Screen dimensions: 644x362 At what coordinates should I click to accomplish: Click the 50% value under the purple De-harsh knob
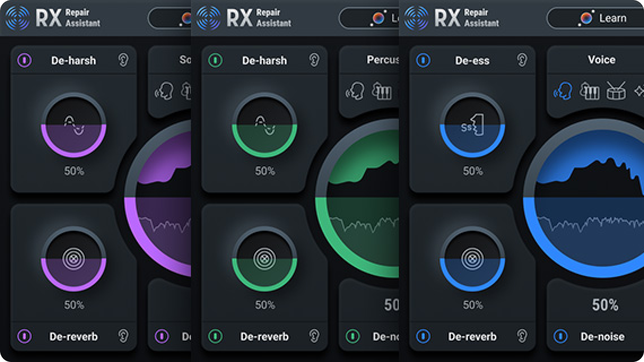click(x=74, y=171)
